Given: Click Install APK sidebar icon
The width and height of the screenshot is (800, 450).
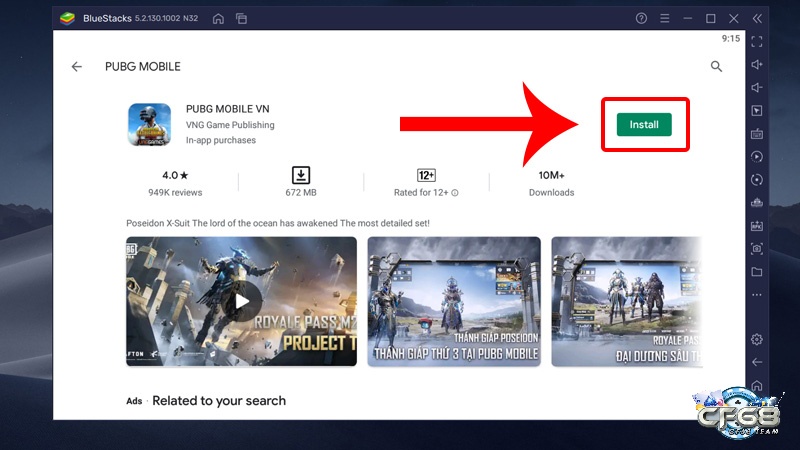Looking at the screenshot, I should pos(757,226).
